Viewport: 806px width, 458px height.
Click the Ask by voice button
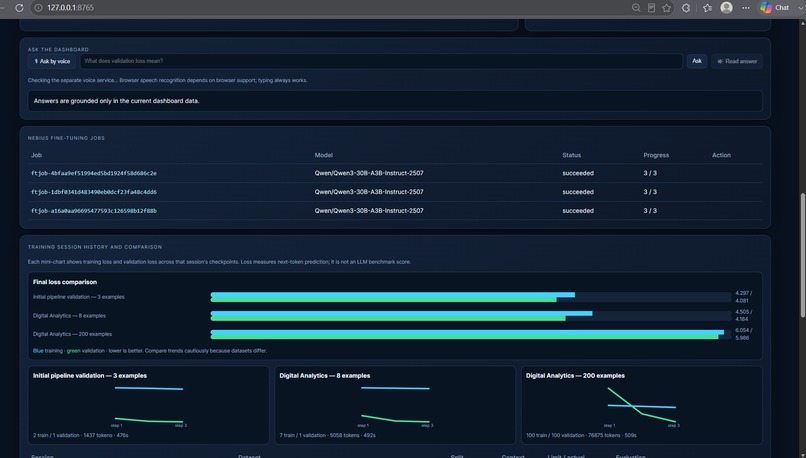52,61
